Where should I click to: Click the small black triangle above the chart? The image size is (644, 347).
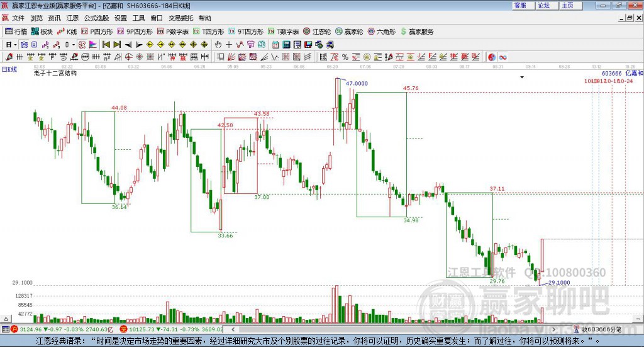(522, 77)
